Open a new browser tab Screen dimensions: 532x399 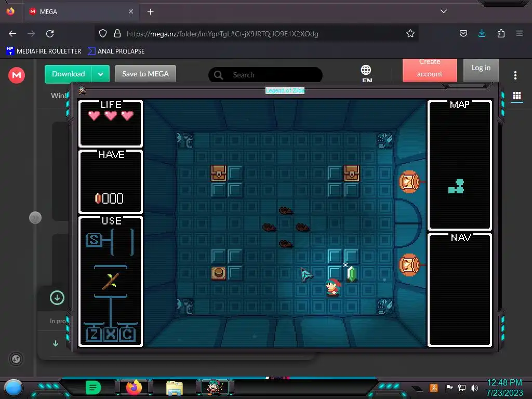[150, 12]
